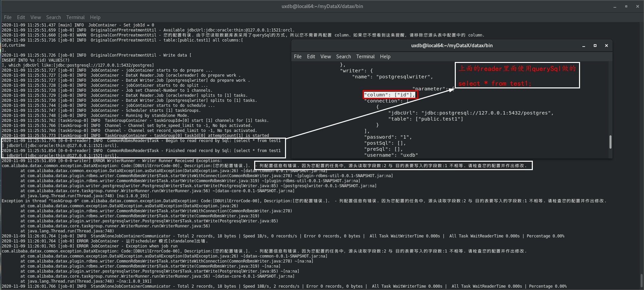Click the "Finished read record by Sql" line
The width and height of the screenshot is (644, 290).
141,151
